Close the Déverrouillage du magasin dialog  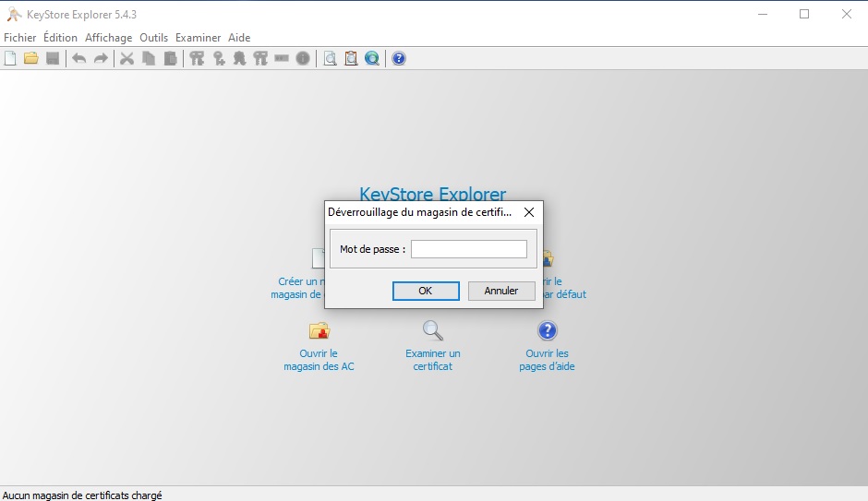point(529,212)
